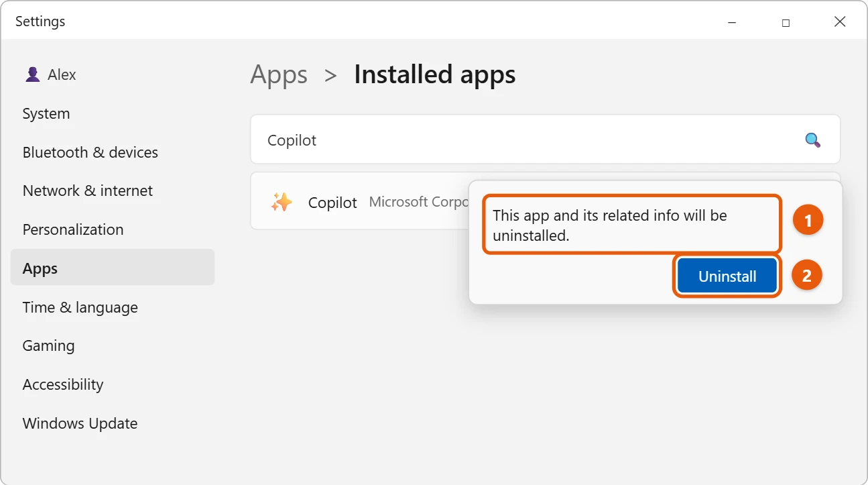The width and height of the screenshot is (868, 485).
Task: Click the Apps breadcrumb link
Action: click(279, 74)
